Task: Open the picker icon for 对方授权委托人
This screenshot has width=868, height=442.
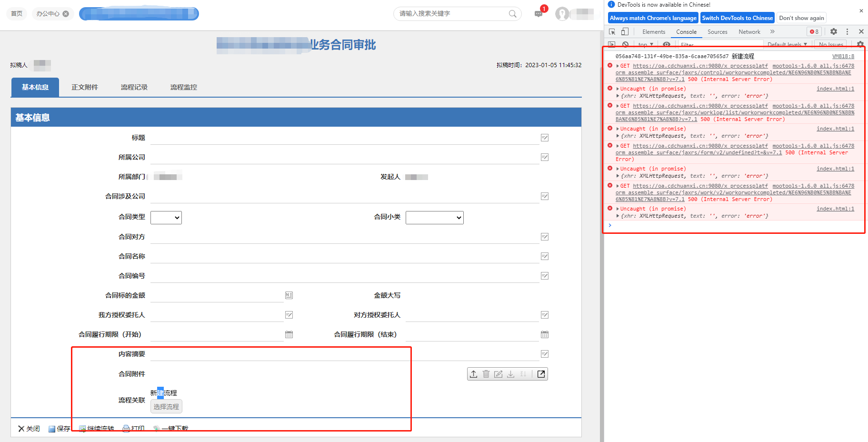Action: point(545,315)
